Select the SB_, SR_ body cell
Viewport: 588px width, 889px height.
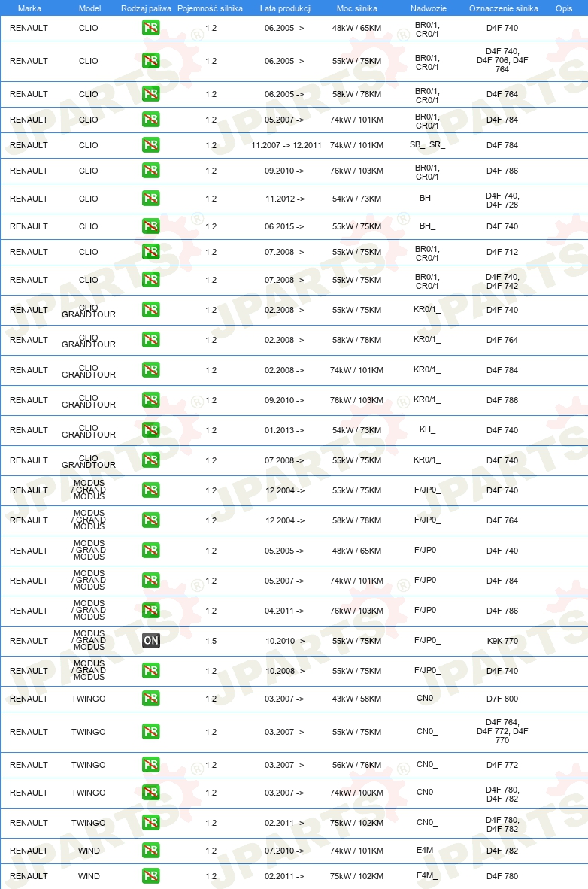428,145
